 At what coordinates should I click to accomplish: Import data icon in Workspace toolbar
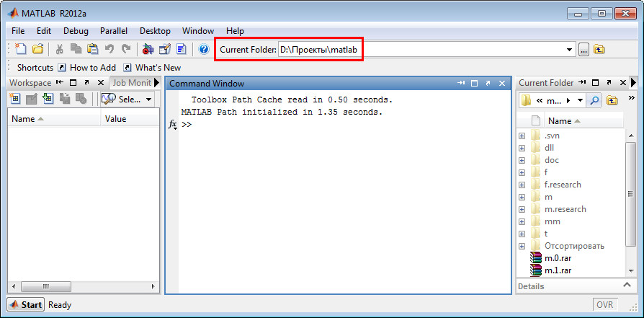pos(48,98)
